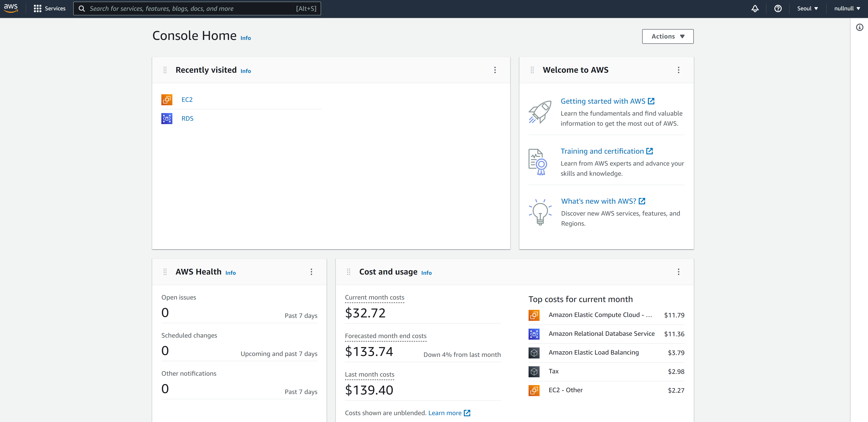
Task: Click the rocket Getting started icon
Action: click(540, 112)
